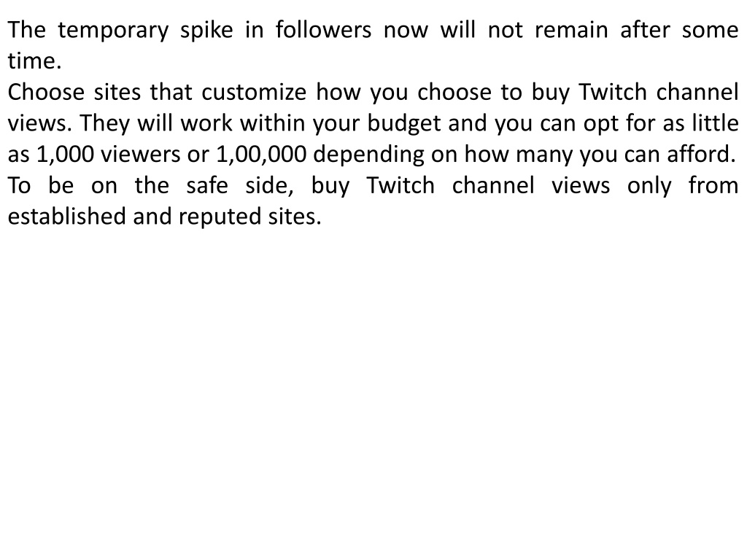
Task: Click the word "time." ending the first sentence
Action: 35,61
